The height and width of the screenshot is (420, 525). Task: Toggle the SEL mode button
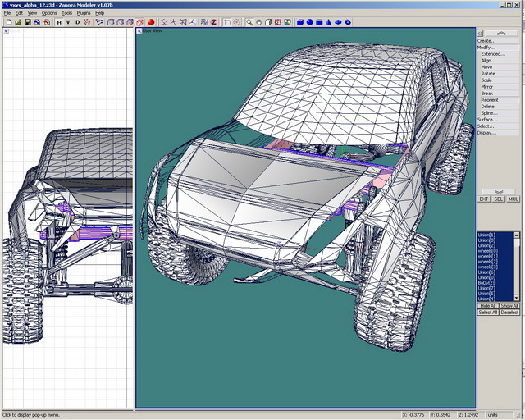499,199
